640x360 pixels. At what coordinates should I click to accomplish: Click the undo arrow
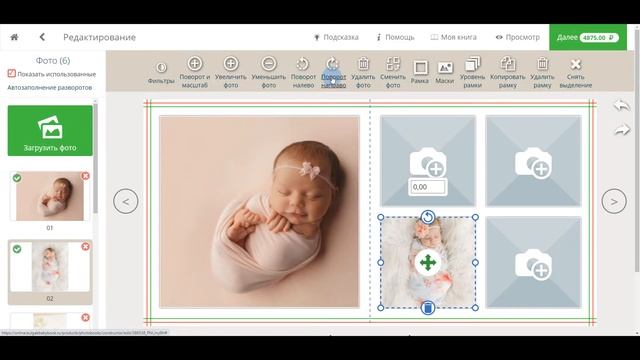tap(622, 106)
